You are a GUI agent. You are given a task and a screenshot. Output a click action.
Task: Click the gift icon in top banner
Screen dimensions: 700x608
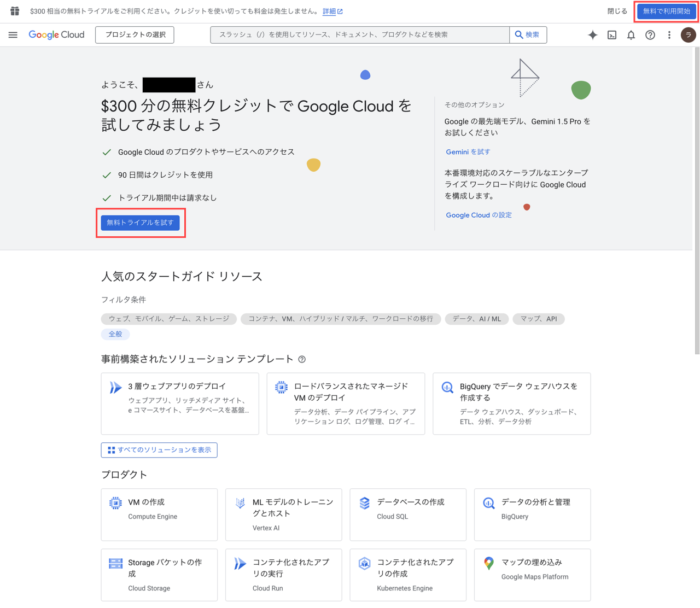pos(15,11)
